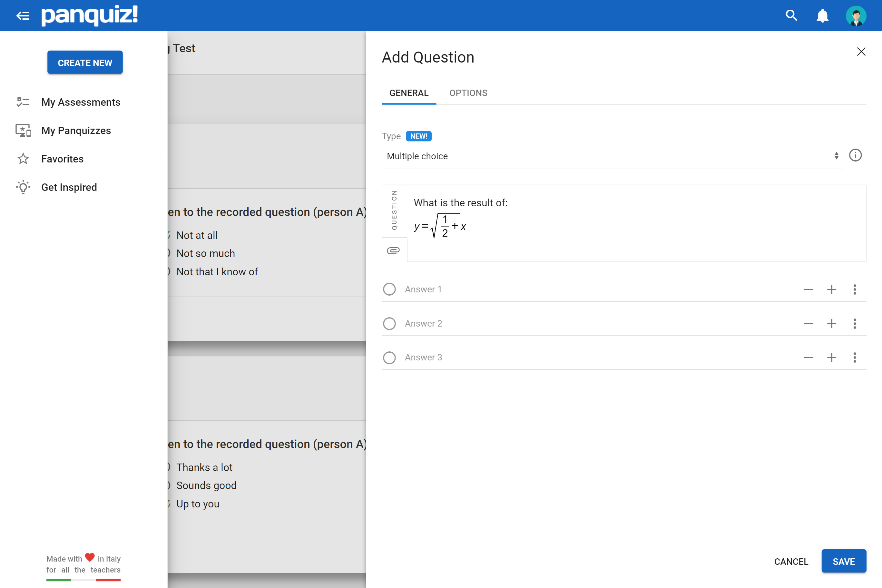Click SAVE to store the question

click(x=844, y=561)
